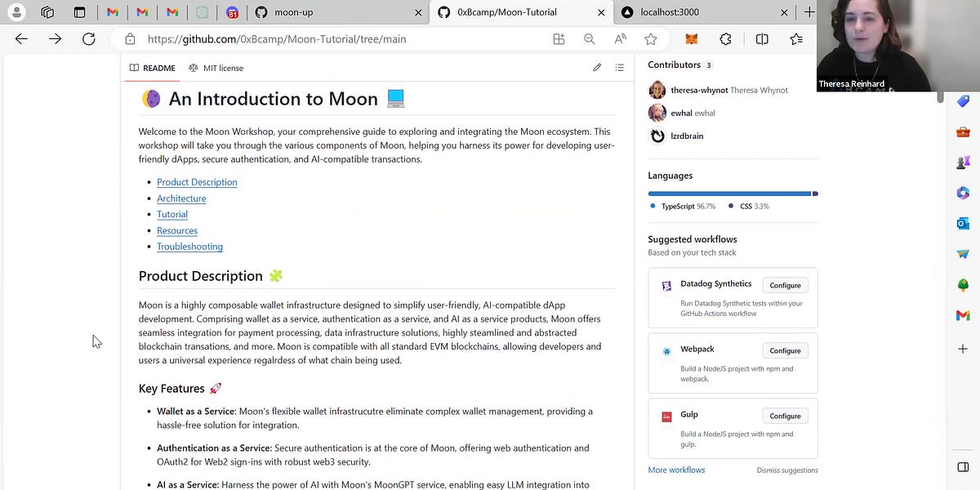Open the Troubleshooting link in the README
Viewport: 980px width, 490px height.
[189, 247]
